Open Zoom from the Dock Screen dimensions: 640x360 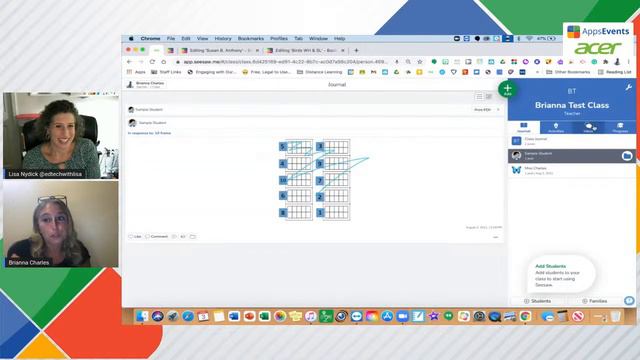[402, 316]
